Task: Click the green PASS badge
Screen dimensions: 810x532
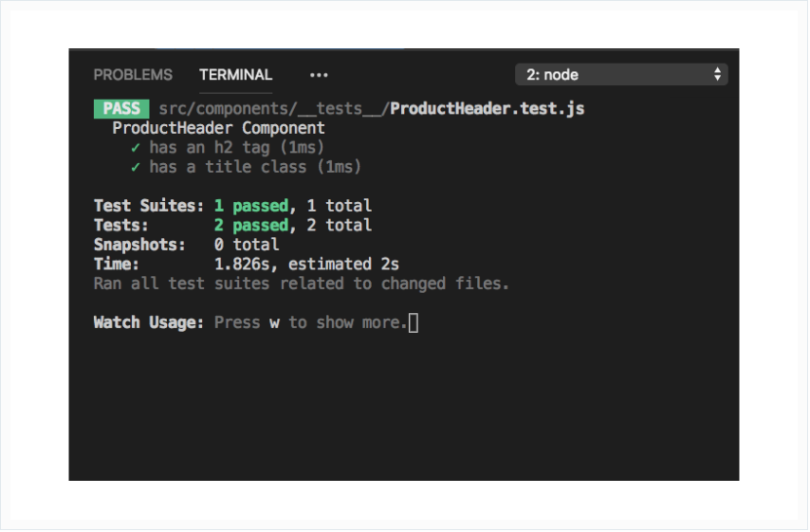Action: [120, 108]
